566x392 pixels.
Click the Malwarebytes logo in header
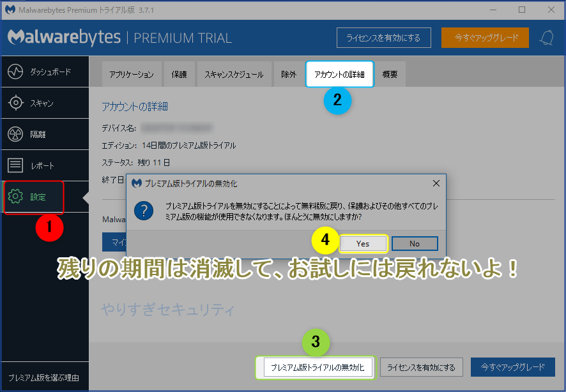tap(64, 38)
